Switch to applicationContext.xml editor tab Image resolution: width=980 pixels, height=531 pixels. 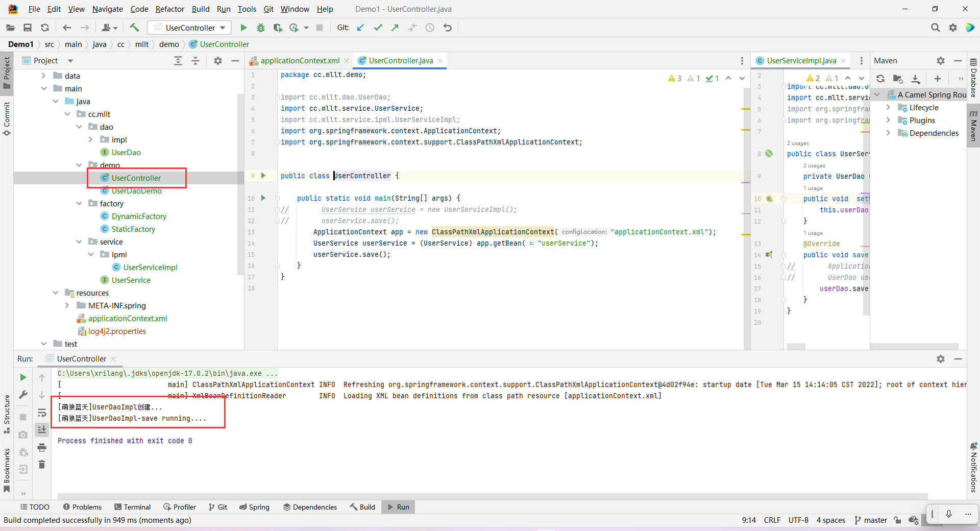click(300, 61)
